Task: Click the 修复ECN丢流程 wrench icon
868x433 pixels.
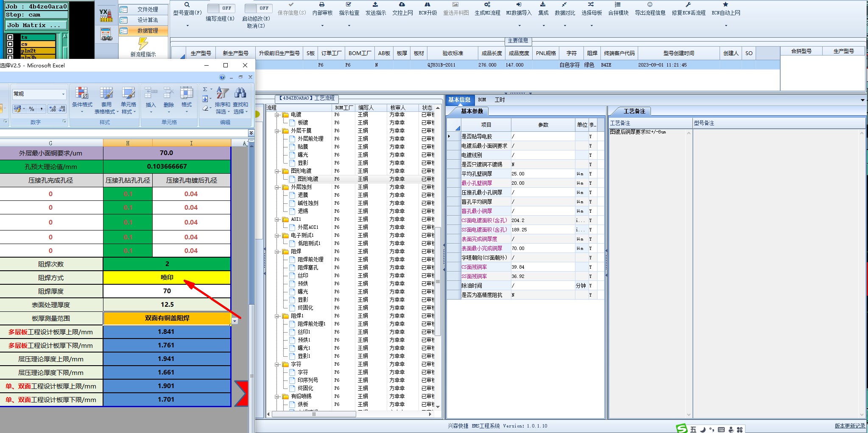Action: (688, 5)
